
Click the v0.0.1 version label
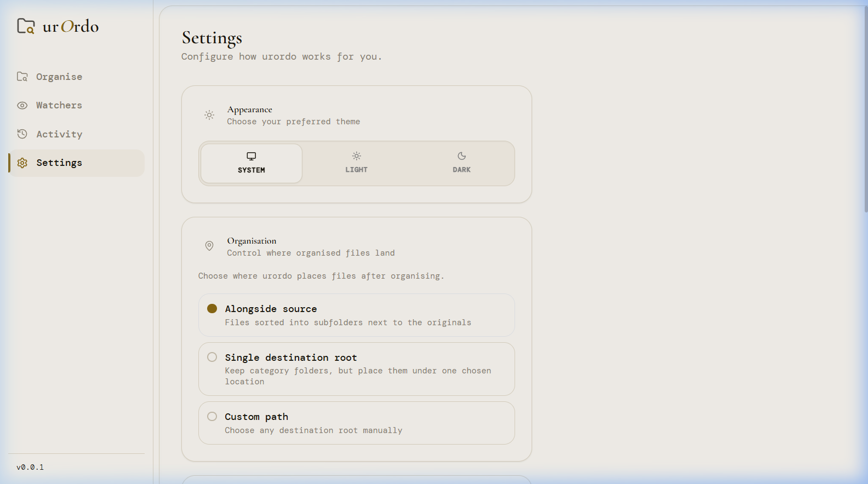[30, 467]
